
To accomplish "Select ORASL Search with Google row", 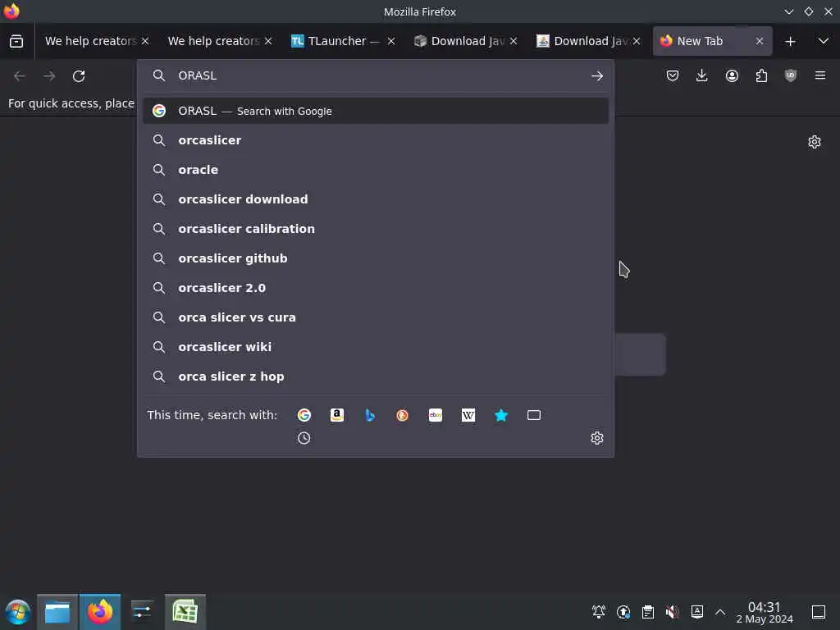I will [376, 111].
